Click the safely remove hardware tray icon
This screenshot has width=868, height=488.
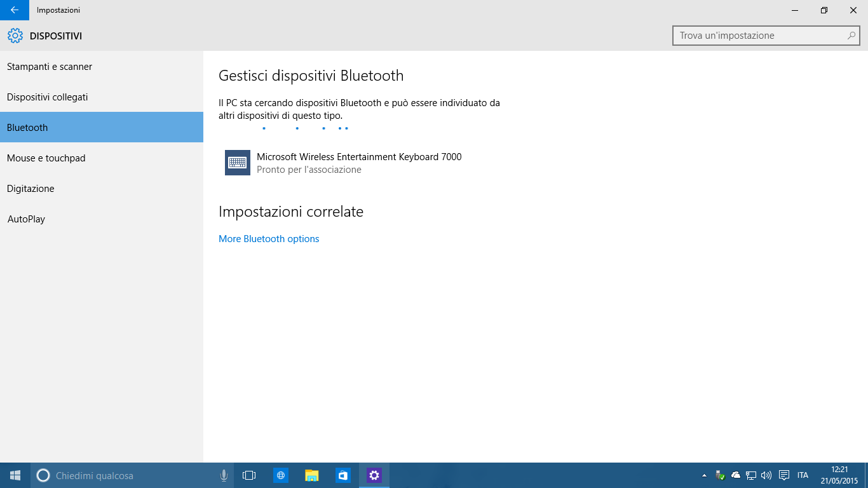click(720, 475)
